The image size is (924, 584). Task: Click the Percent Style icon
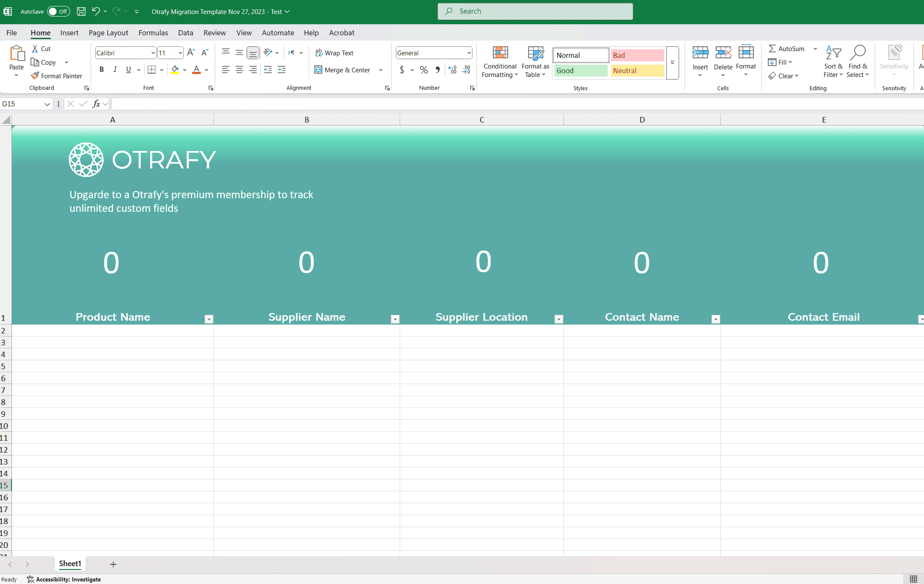424,70
